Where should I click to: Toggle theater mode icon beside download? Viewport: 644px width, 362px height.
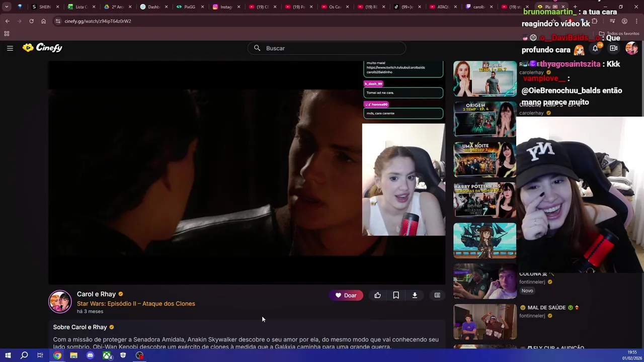[x=437, y=295]
